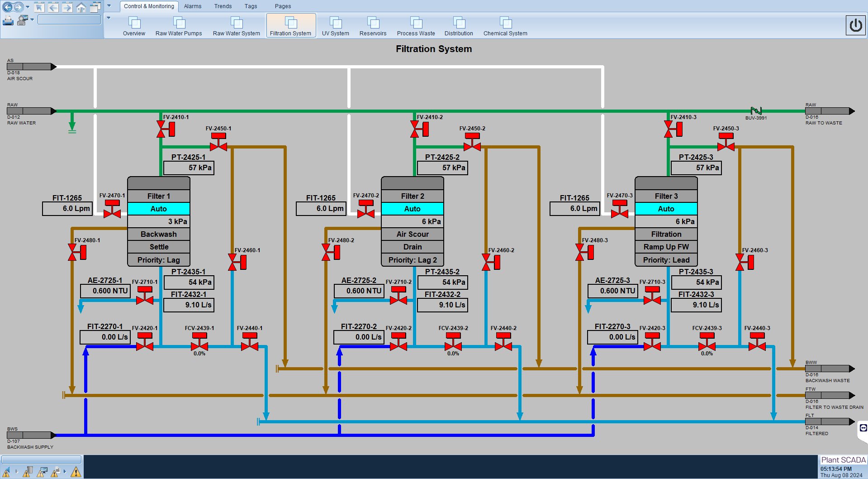Open dropdown arrow beside the top-left input field
This screenshot has width=868, height=479.
point(109,18)
